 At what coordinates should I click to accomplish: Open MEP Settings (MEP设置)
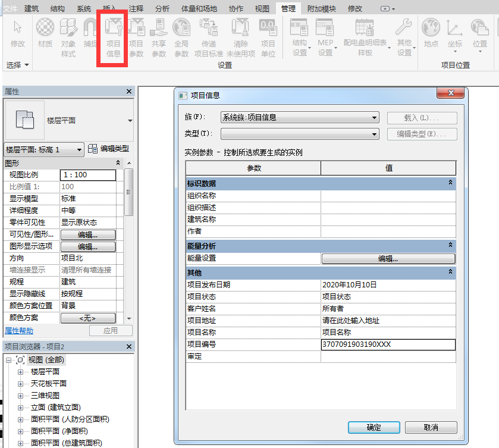pyautogui.click(x=325, y=37)
